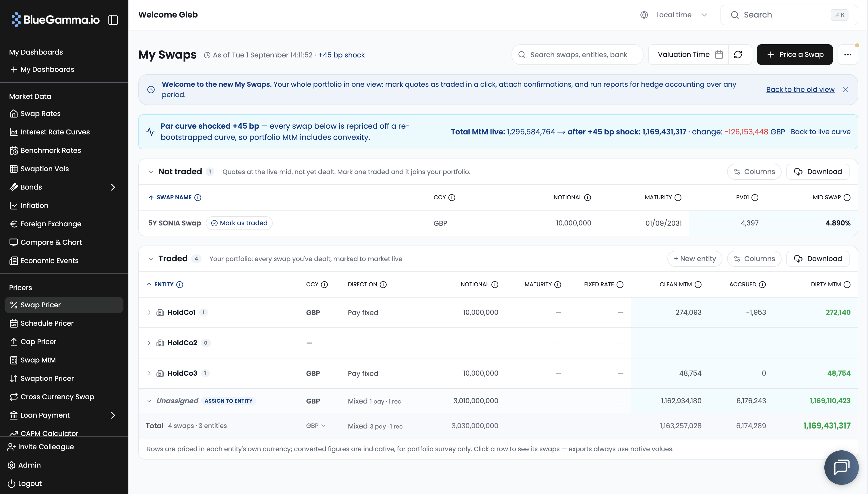Expand the HoldCo2 entity row

[x=149, y=343]
